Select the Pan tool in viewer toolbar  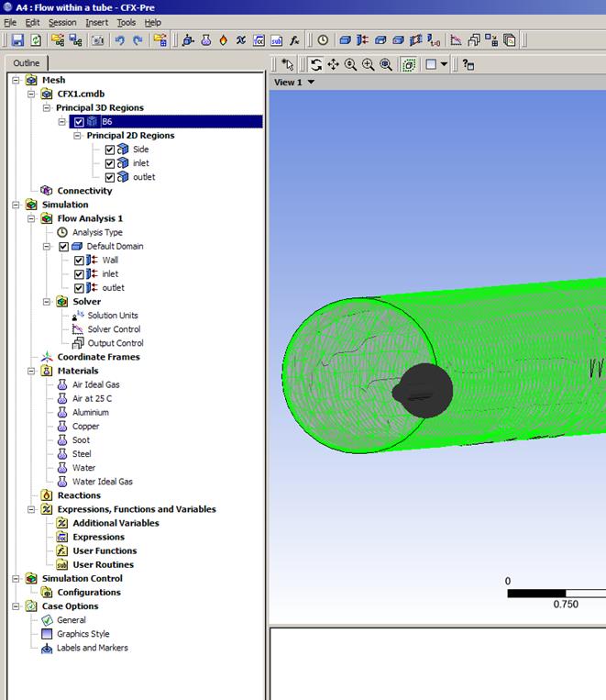click(333, 64)
